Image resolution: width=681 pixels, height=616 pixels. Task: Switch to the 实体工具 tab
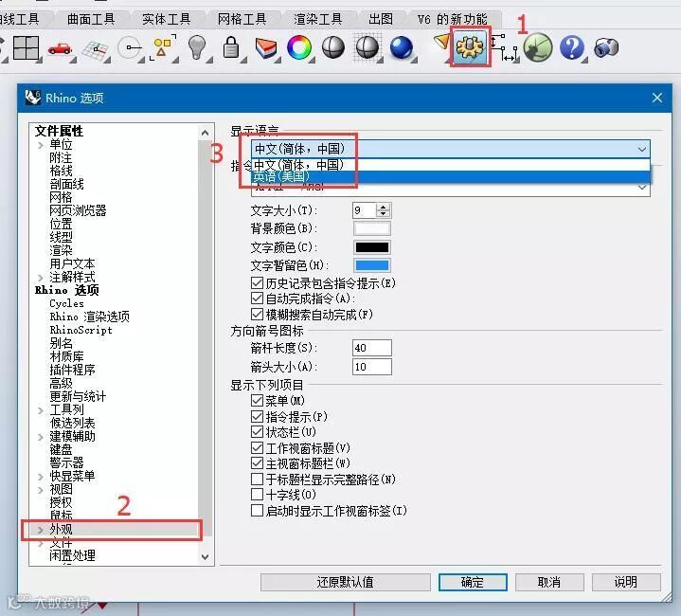coord(167,19)
